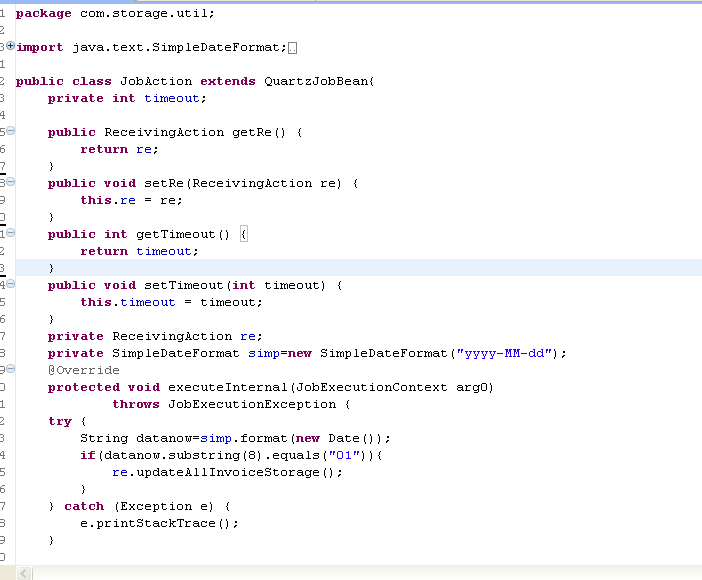The height and width of the screenshot is (580, 702).
Task: Click the try keyword
Action: pyautogui.click(x=60, y=422)
